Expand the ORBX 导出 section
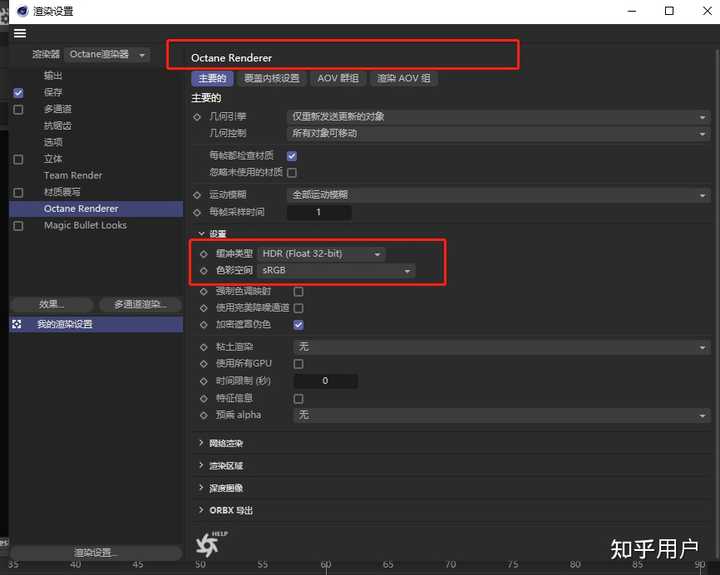720x575 pixels. 201,510
